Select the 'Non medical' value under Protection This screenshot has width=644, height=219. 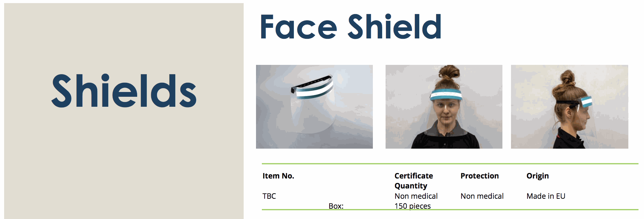482,196
